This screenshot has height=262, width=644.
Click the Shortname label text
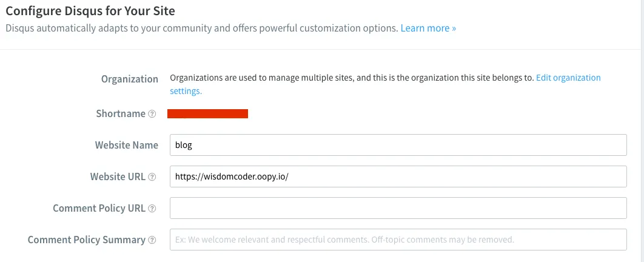(121, 114)
